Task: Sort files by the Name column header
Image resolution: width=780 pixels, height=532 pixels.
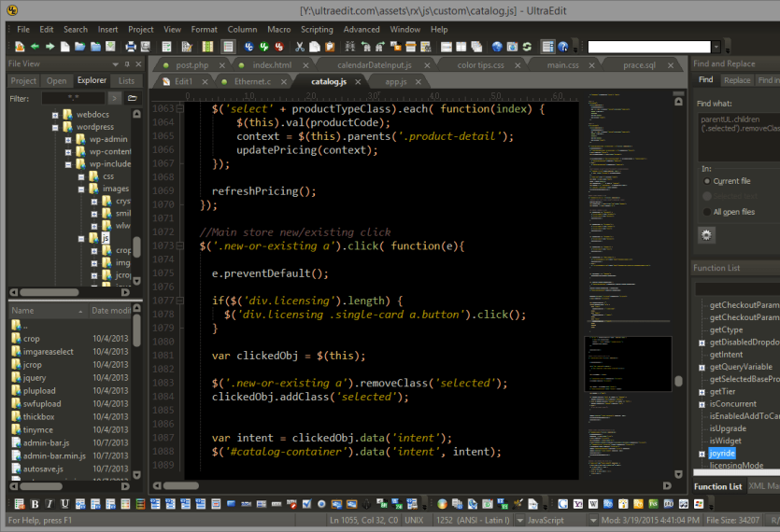Action: point(48,310)
